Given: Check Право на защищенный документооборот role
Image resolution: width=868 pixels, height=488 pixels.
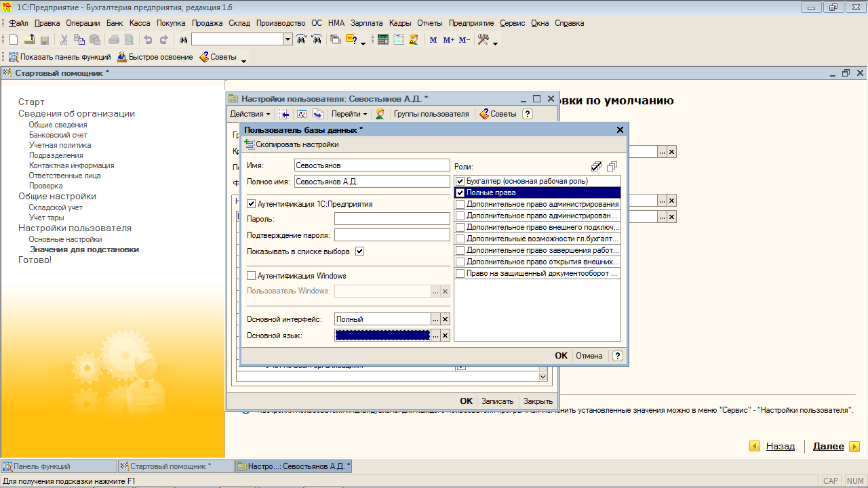Looking at the screenshot, I should tap(460, 273).
